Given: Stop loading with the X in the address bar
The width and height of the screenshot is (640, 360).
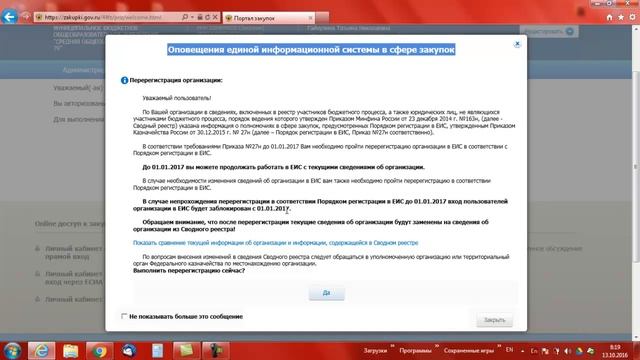Looking at the screenshot, I should coord(215,17).
